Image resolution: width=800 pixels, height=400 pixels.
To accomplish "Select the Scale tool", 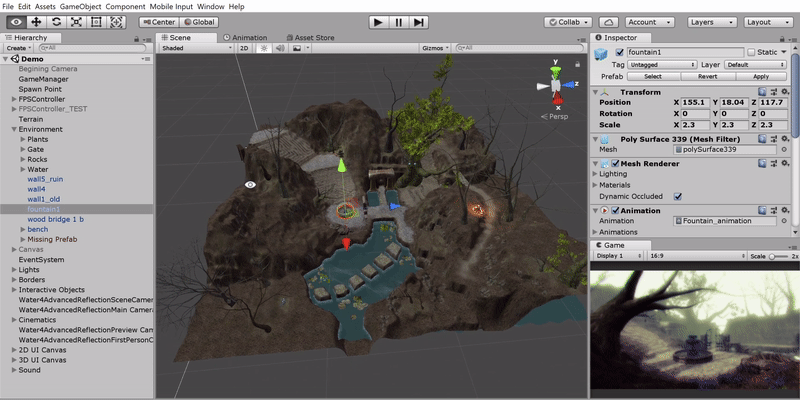I will tap(76, 22).
